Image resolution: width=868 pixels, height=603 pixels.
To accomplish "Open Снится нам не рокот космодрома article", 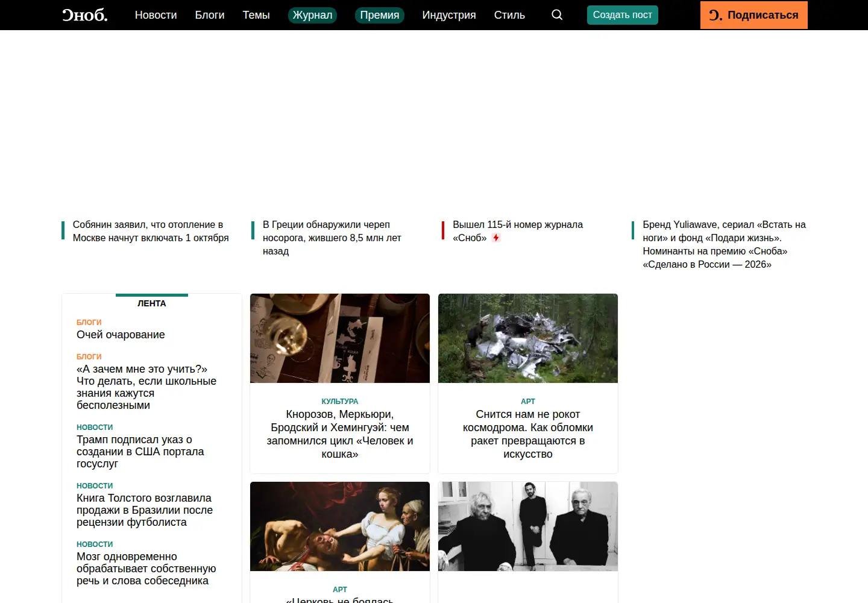I will (x=528, y=434).
